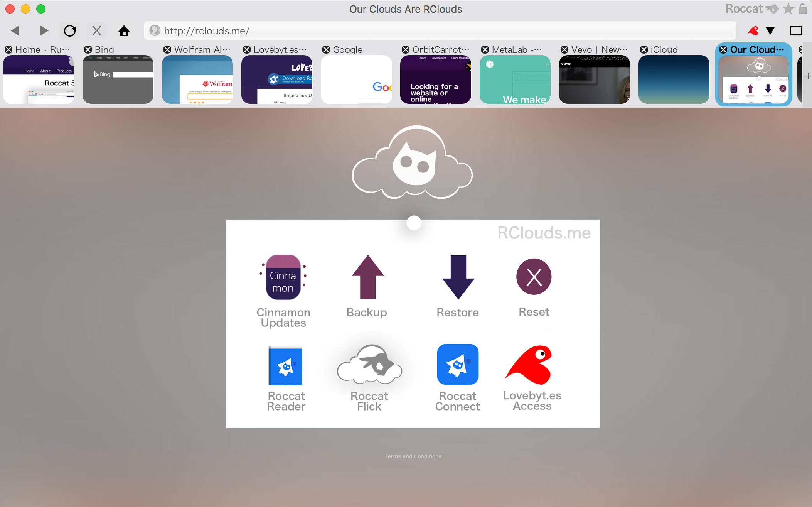This screenshot has height=507, width=812.
Task: Open the black triangle dropdown in toolbar
Action: point(770,30)
